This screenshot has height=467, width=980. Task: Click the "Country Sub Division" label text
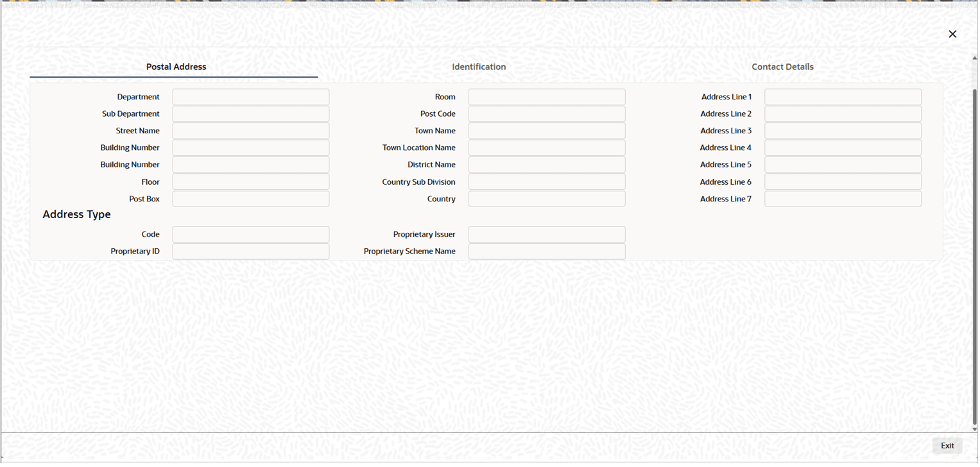pos(419,182)
